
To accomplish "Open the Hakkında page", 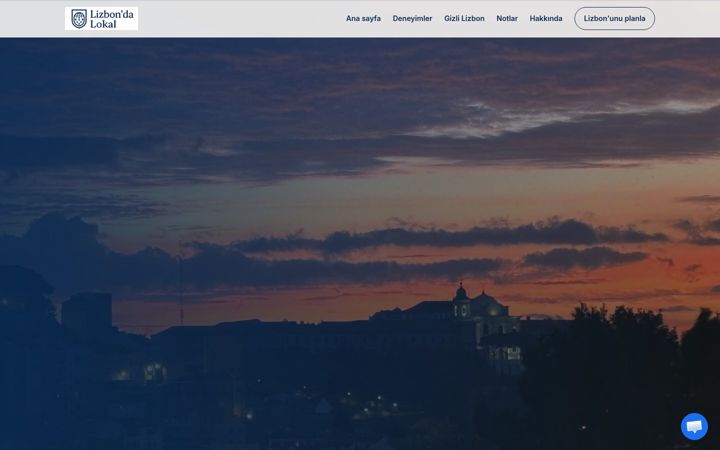I will pyautogui.click(x=546, y=18).
